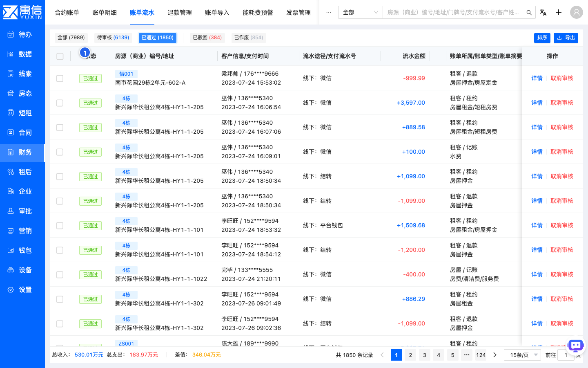Open the 设置 sidebar section
Viewport: 588px width, 368px height.
click(x=22, y=290)
